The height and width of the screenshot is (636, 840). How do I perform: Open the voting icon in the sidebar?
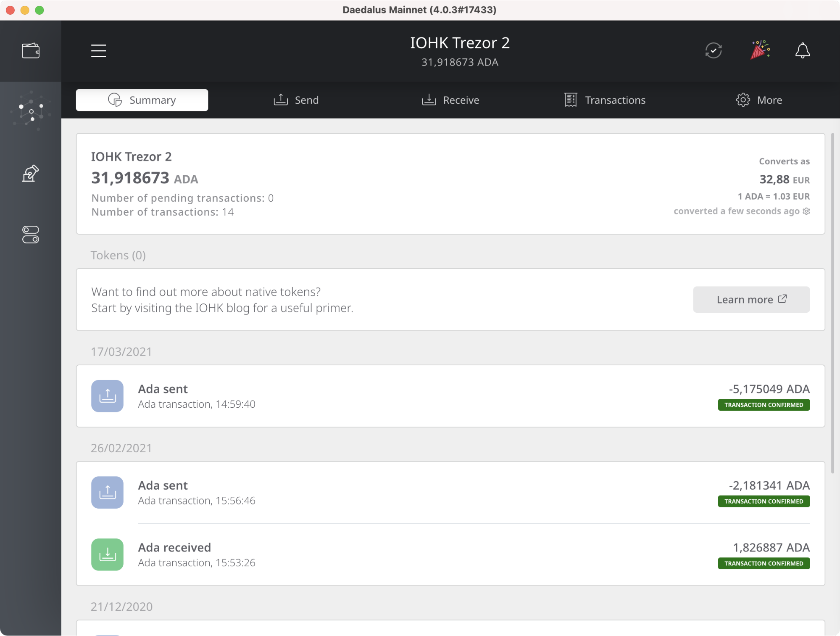(x=31, y=173)
